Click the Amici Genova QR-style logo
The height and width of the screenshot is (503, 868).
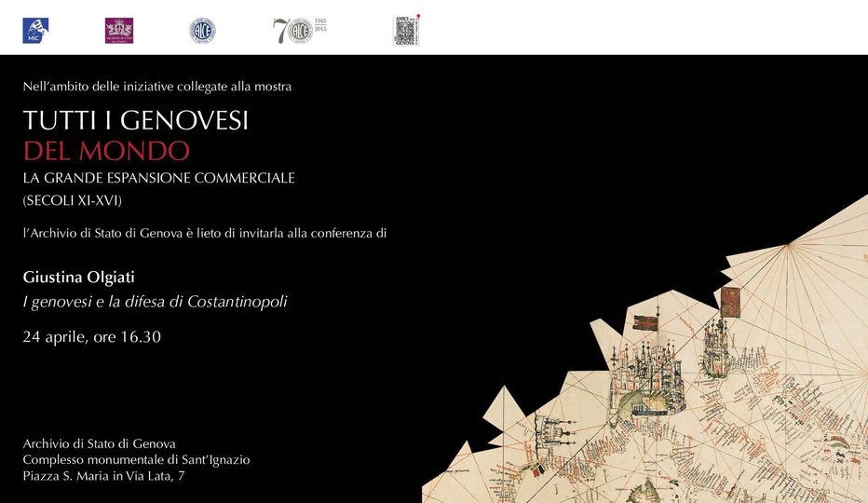(x=406, y=30)
